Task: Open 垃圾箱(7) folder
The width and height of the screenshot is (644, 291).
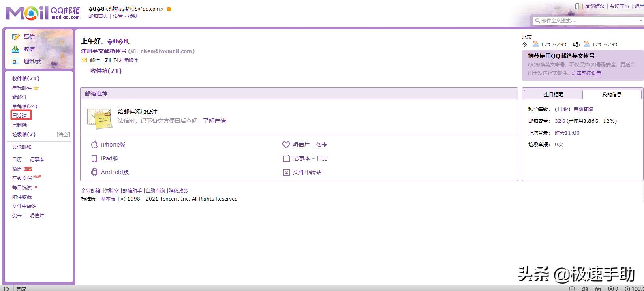Action: 24,135
